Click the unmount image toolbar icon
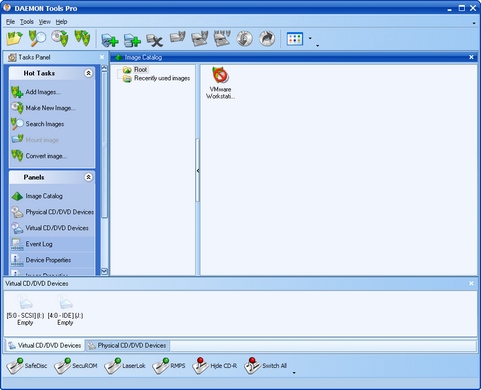This screenshot has height=390, width=481. click(x=200, y=38)
